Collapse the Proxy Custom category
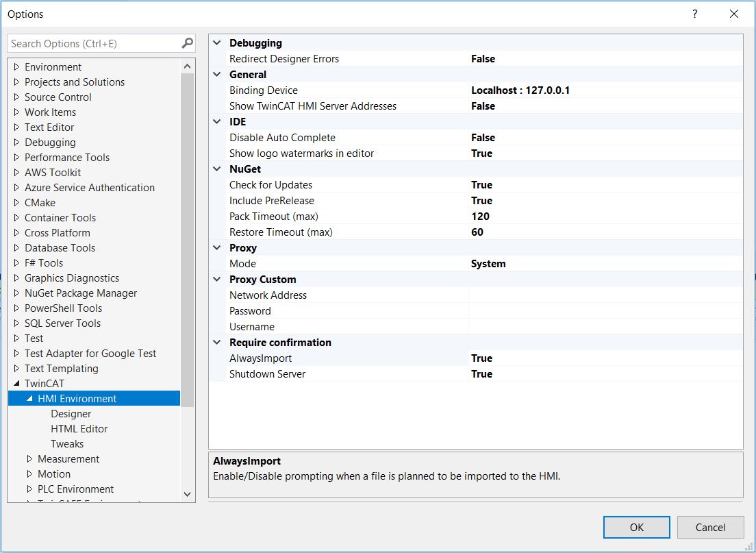The width and height of the screenshot is (756, 553). pos(217,280)
